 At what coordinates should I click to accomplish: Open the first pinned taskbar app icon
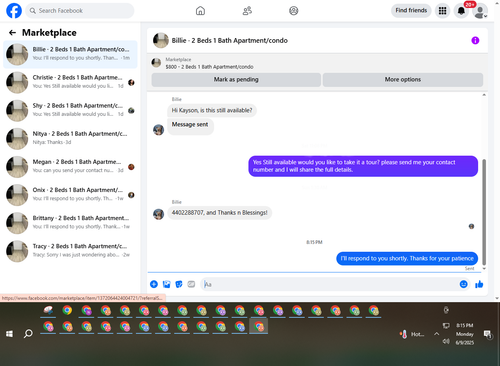[49, 311]
